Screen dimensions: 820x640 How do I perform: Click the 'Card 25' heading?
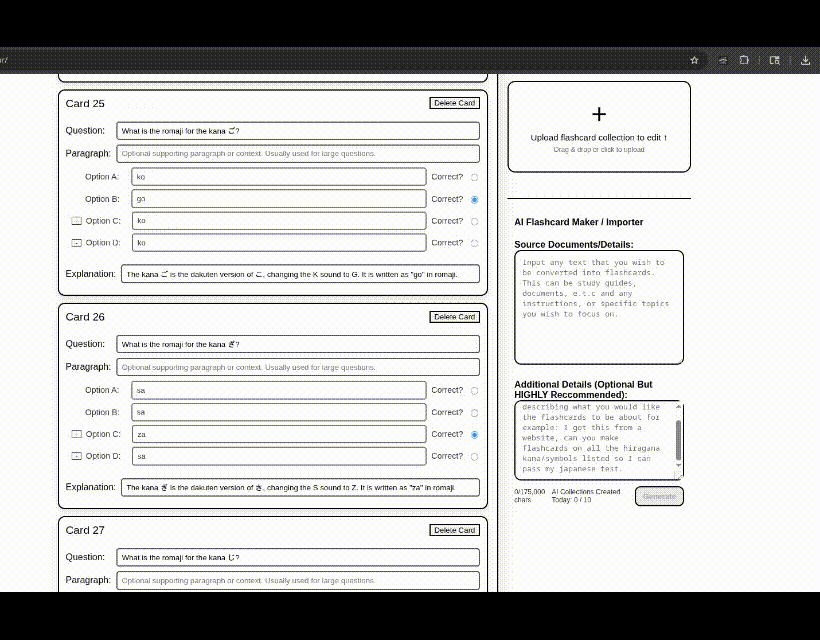[x=85, y=104]
